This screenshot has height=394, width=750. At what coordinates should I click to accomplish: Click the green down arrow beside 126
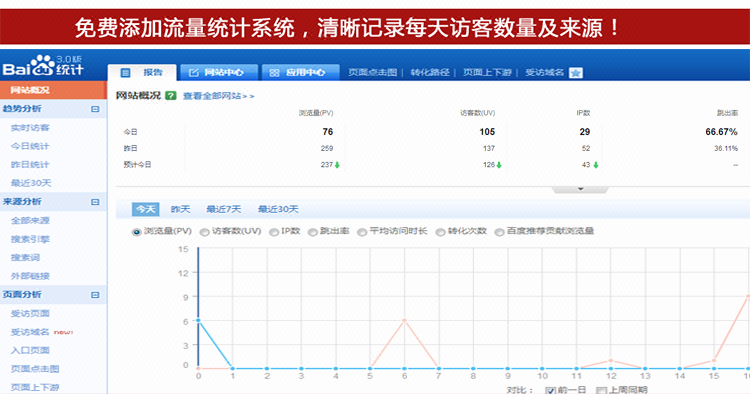[x=499, y=165]
